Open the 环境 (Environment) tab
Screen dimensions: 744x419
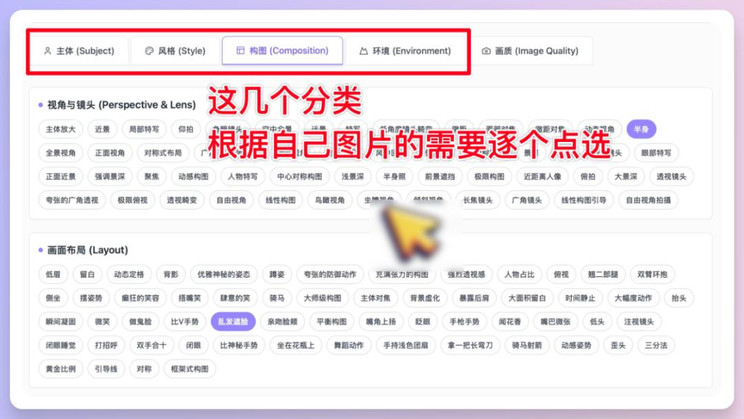405,51
